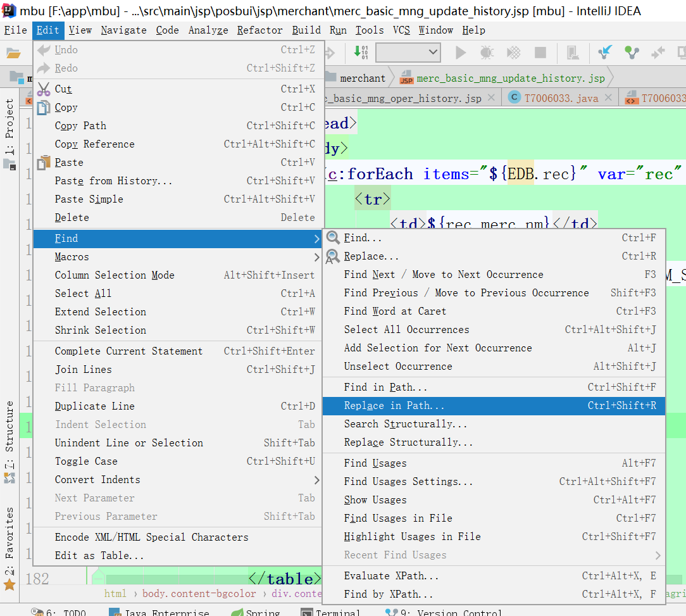Click the Open folder toolbar icon
This screenshot has width=686, height=616.
click(x=13, y=53)
